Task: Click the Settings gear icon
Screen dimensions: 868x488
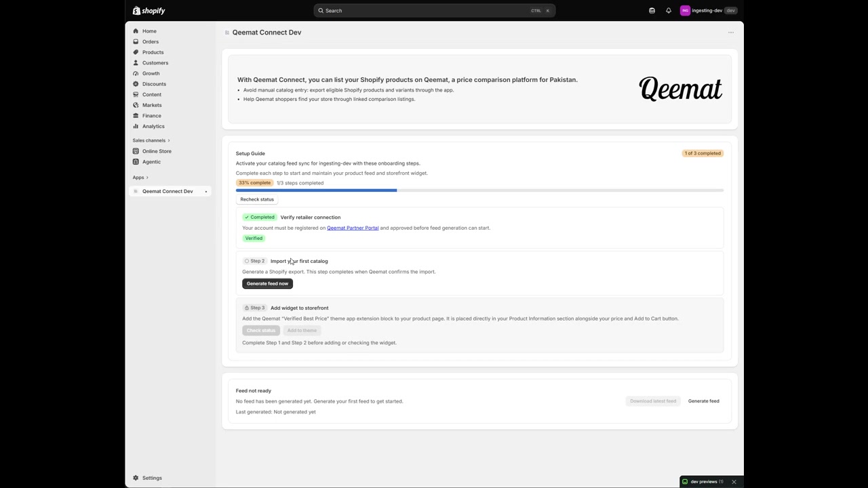Action: (x=136, y=478)
